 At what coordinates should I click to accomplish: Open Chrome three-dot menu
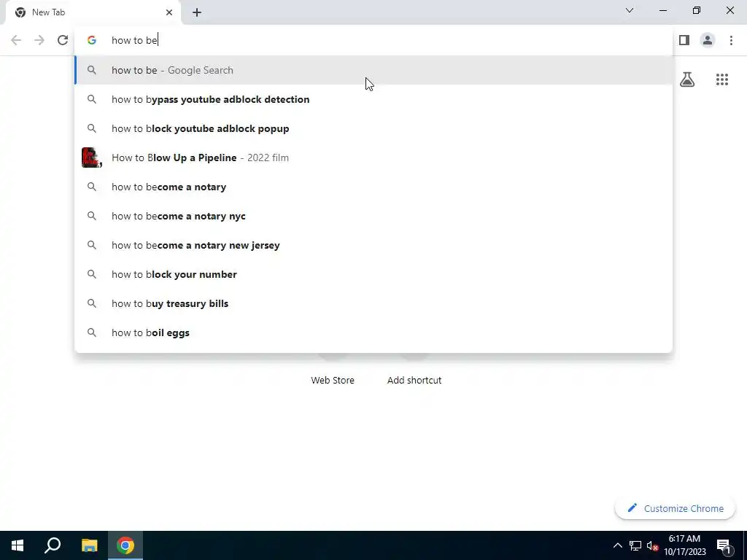click(x=731, y=40)
